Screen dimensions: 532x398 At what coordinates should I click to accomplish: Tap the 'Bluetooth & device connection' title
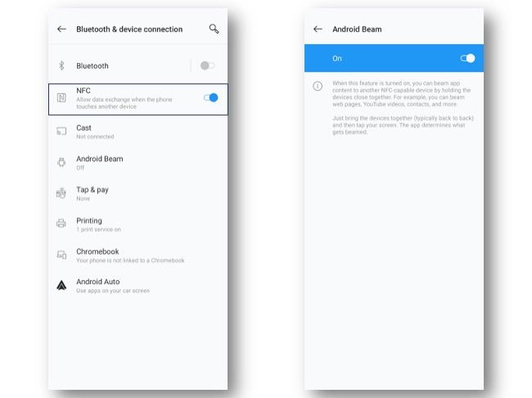(129, 29)
